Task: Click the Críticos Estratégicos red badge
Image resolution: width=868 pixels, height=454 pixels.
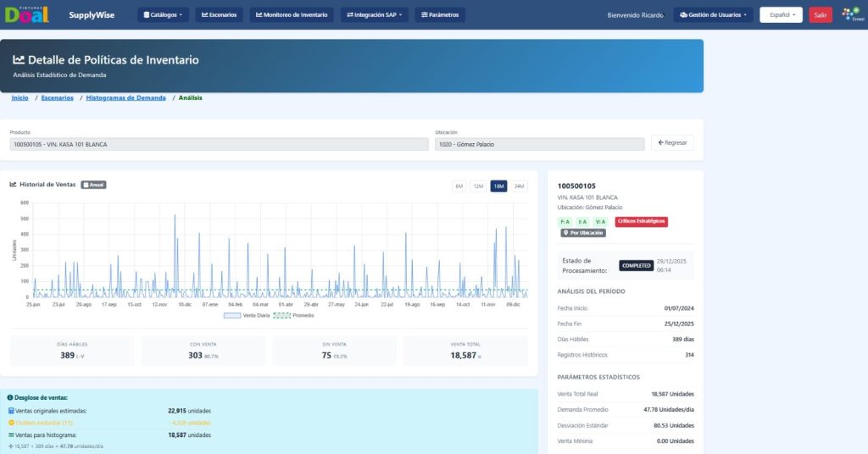Action: coord(641,222)
